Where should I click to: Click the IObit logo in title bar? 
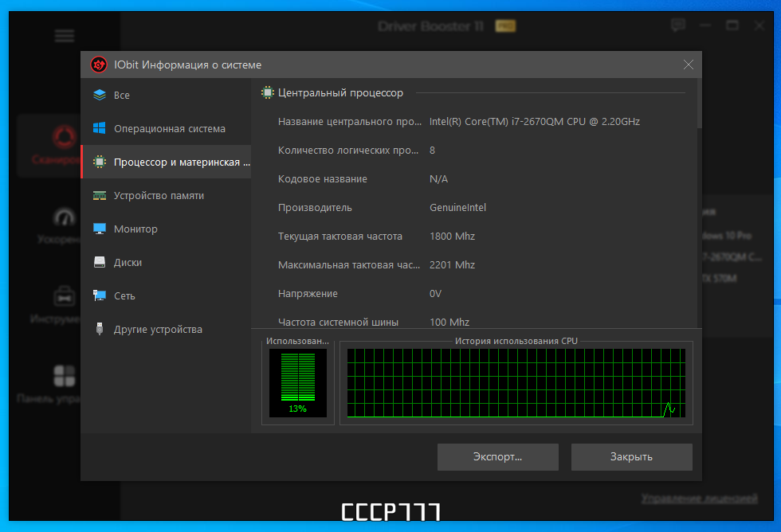99,65
